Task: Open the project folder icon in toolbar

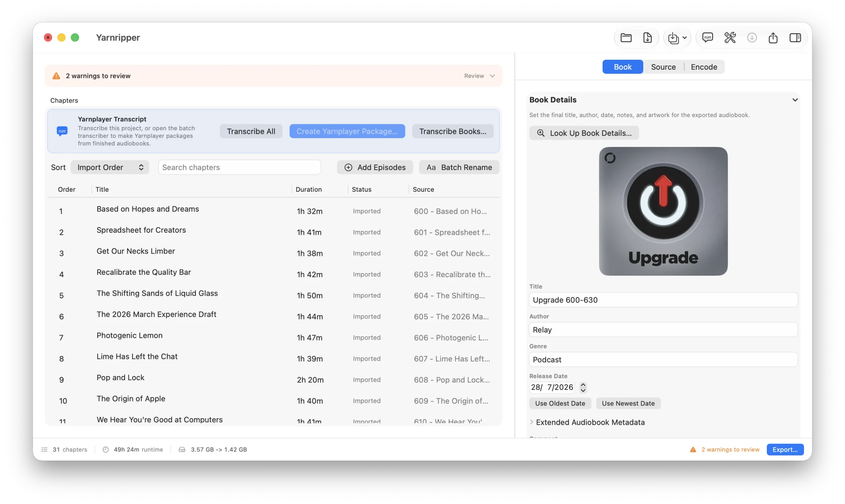Action: point(626,38)
